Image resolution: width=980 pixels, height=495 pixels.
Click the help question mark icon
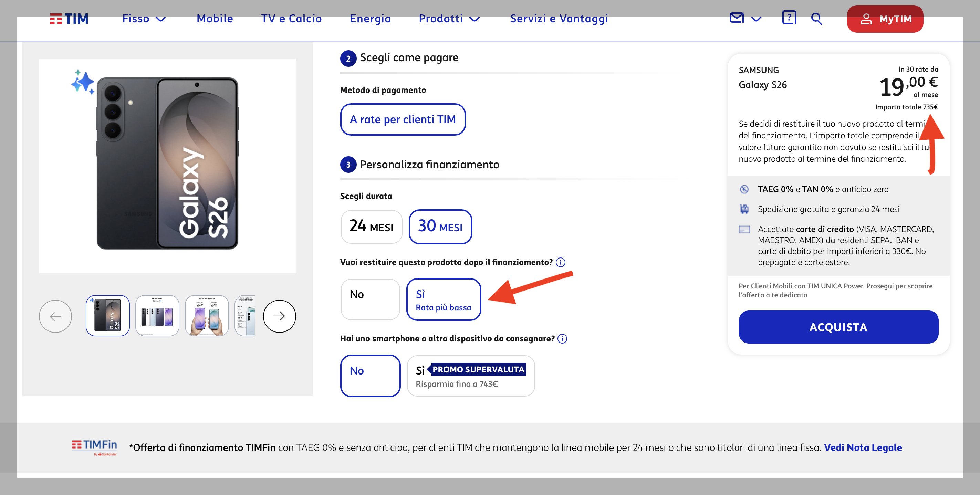[x=789, y=18]
